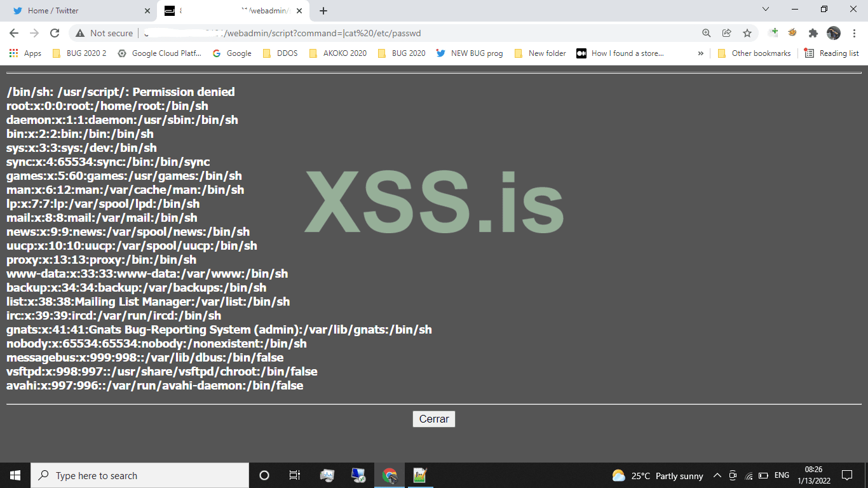
Task: Open the 'How I found a store...' bookmark
Action: [x=620, y=53]
